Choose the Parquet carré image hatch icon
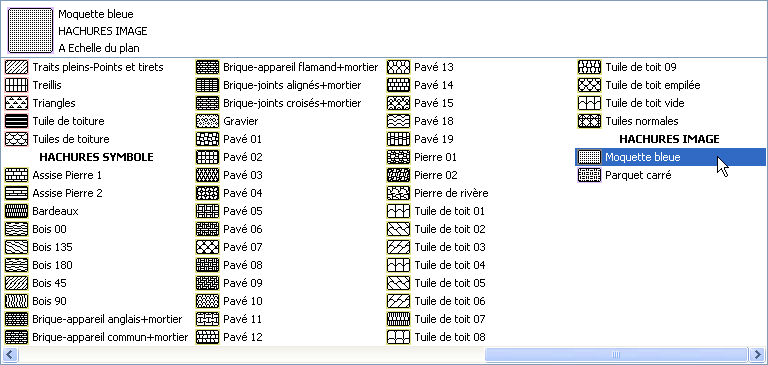 pyautogui.click(x=589, y=175)
